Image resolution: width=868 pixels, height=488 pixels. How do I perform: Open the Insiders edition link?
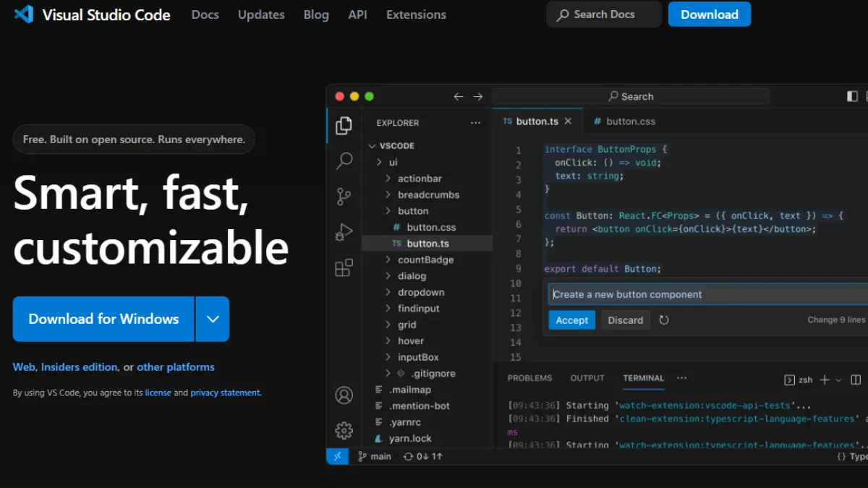tap(80, 367)
